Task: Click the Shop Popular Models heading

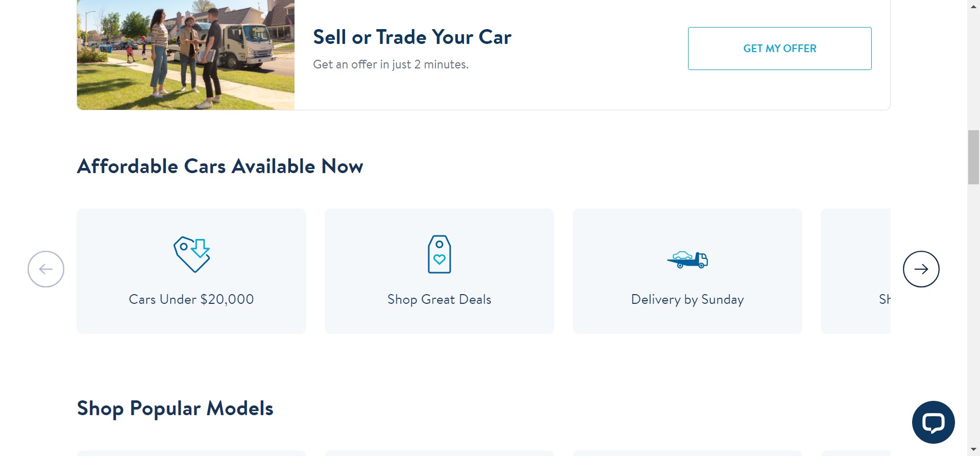Action: point(175,409)
